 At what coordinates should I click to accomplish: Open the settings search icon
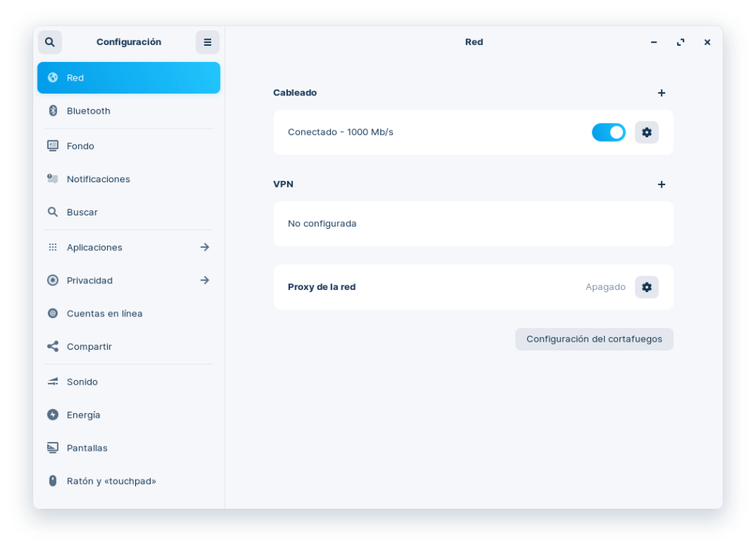click(49, 42)
